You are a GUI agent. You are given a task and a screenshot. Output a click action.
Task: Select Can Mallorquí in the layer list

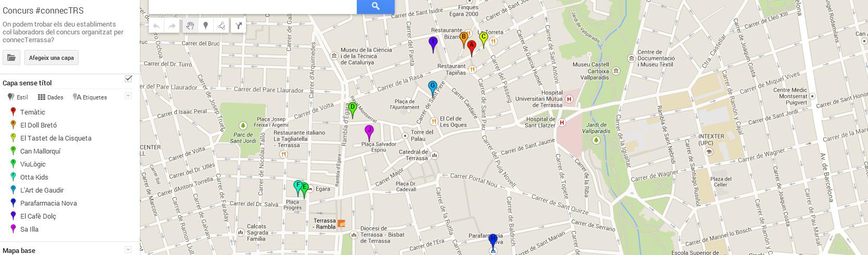(41, 151)
